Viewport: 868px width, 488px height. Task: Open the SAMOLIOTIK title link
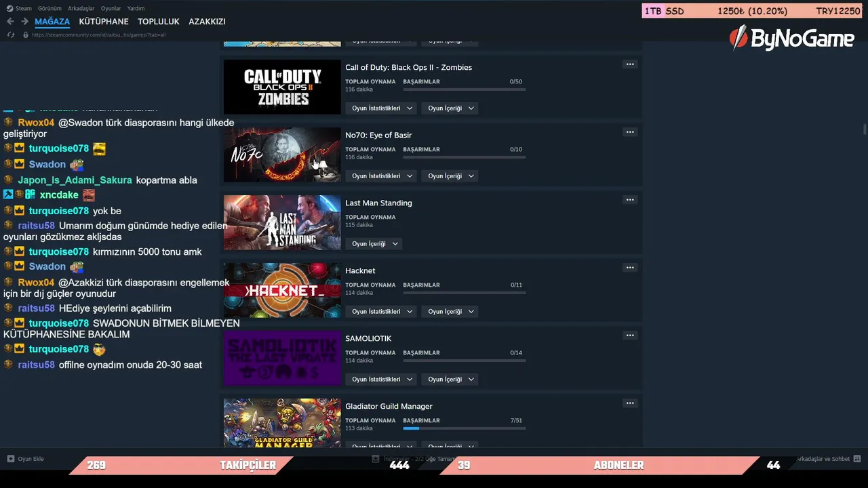coord(368,338)
